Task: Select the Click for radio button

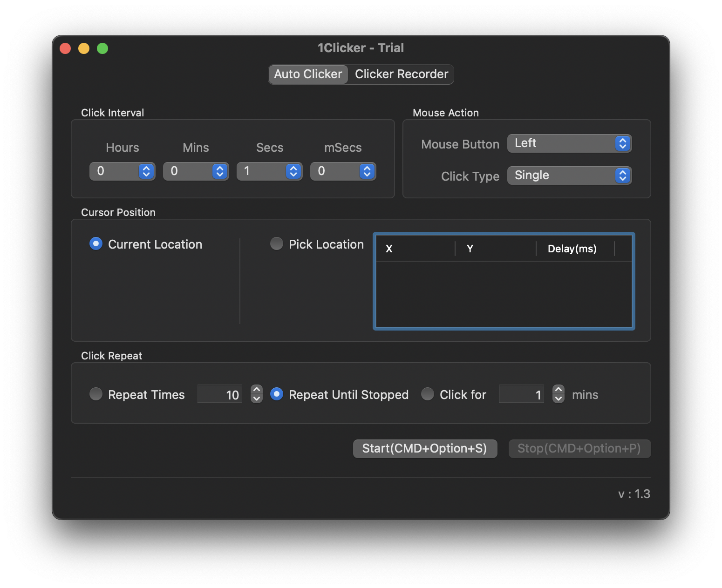Action: [x=428, y=394]
